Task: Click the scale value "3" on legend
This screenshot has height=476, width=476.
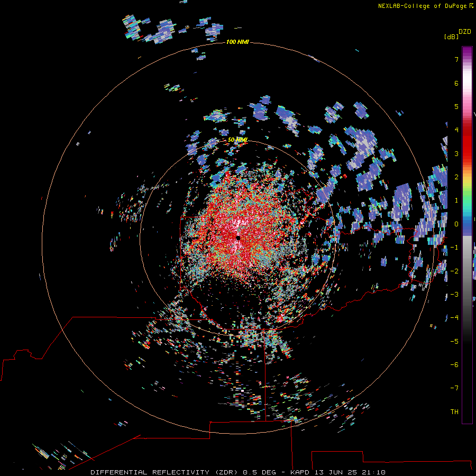Action: (x=456, y=153)
